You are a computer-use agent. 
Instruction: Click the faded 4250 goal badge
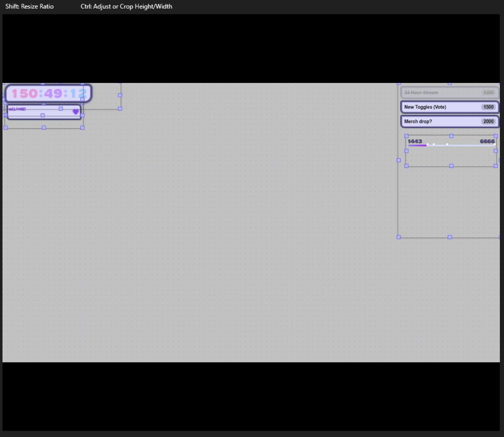point(488,92)
